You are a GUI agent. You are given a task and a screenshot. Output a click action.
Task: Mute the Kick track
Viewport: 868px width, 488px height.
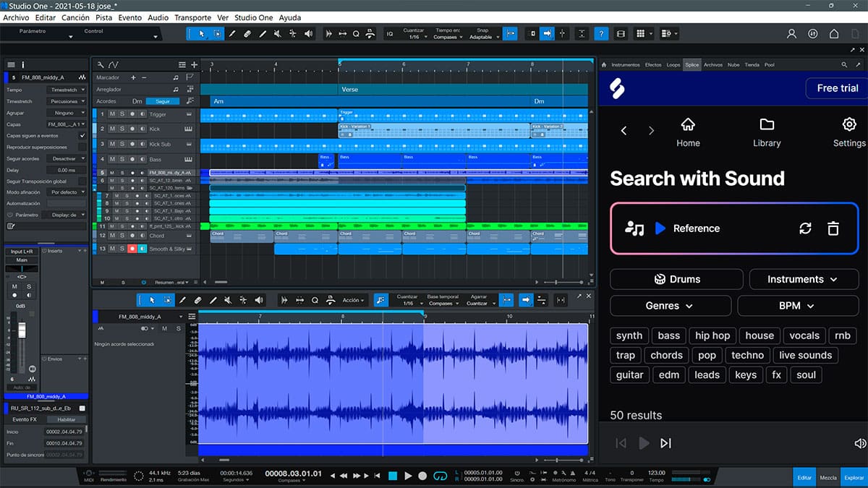click(x=112, y=129)
